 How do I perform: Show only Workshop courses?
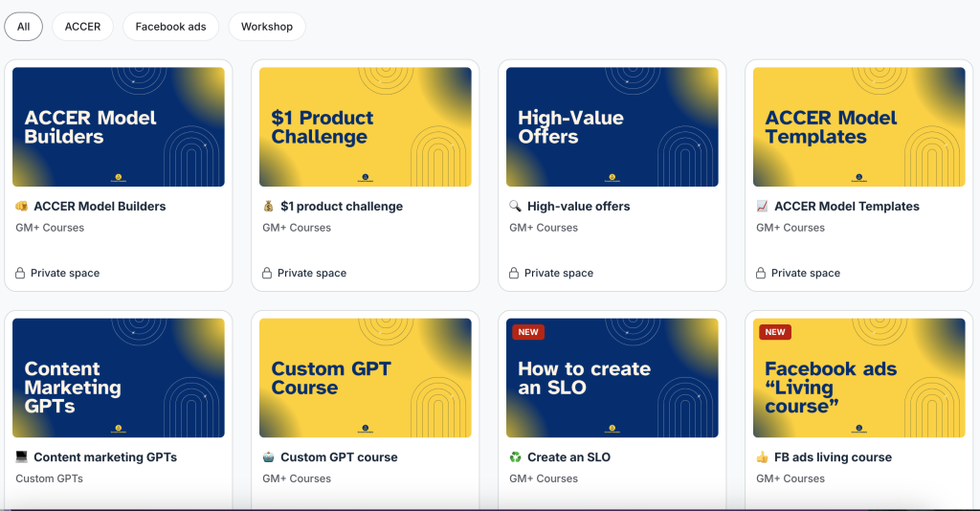click(x=266, y=27)
